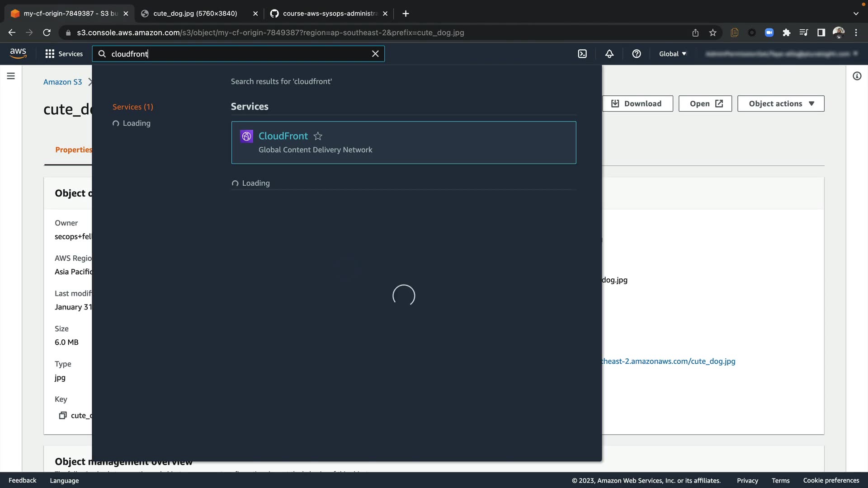868x488 pixels.
Task: Switch to the course-aws-sysops GitHub tab
Action: (x=330, y=14)
